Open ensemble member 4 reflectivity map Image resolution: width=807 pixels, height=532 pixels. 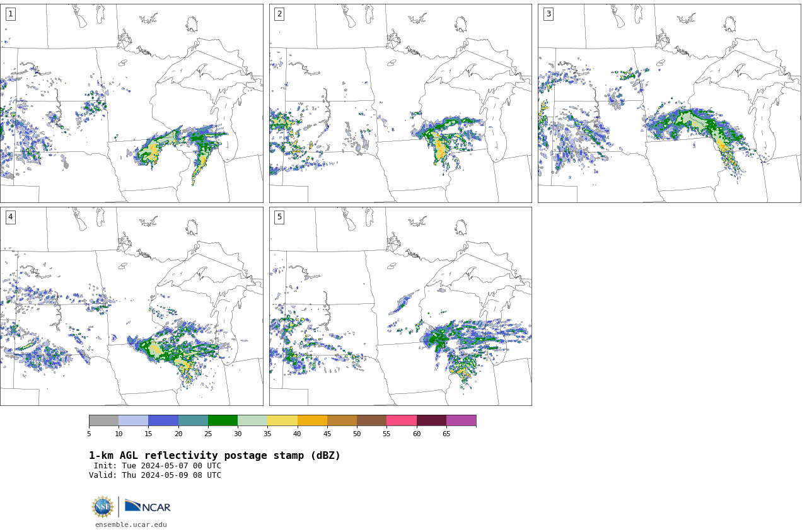click(131, 306)
